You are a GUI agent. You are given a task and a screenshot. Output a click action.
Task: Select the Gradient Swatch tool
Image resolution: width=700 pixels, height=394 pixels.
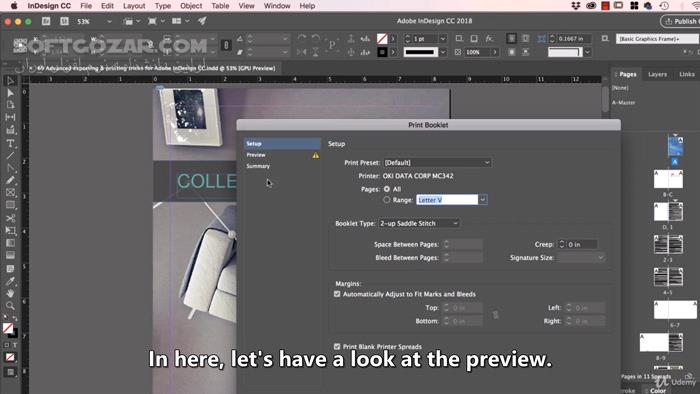click(10, 243)
